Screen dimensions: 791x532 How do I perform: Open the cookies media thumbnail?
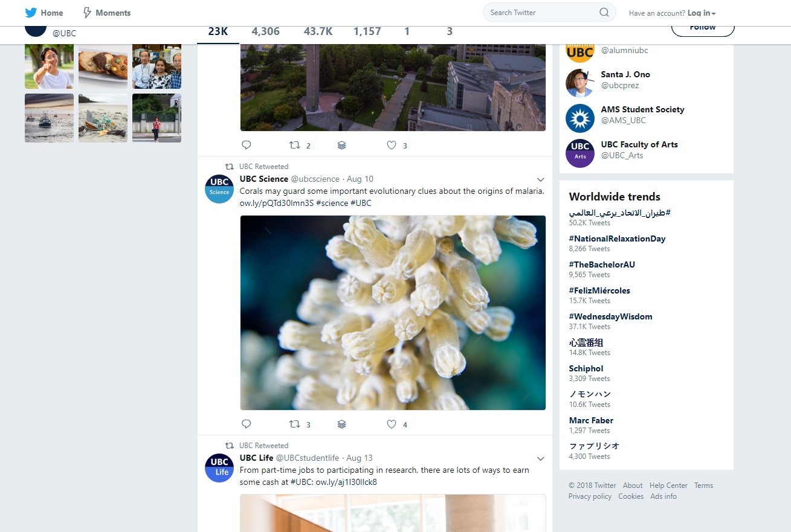click(x=103, y=66)
